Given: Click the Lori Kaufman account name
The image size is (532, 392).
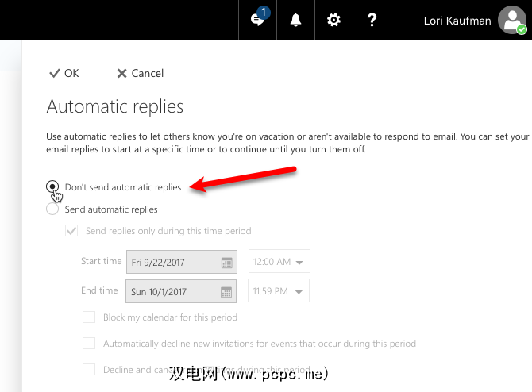Looking at the screenshot, I should [457, 20].
